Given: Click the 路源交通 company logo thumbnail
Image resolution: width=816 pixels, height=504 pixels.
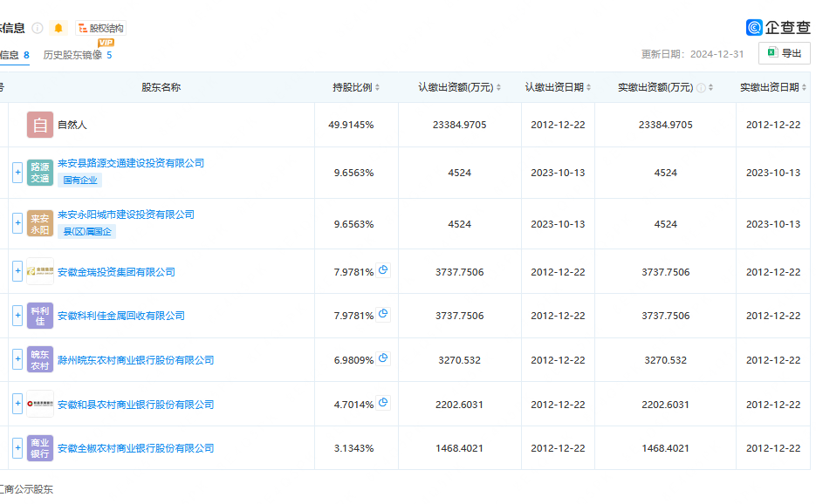Looking at the screenshot, I should click(x=40, y=172).
